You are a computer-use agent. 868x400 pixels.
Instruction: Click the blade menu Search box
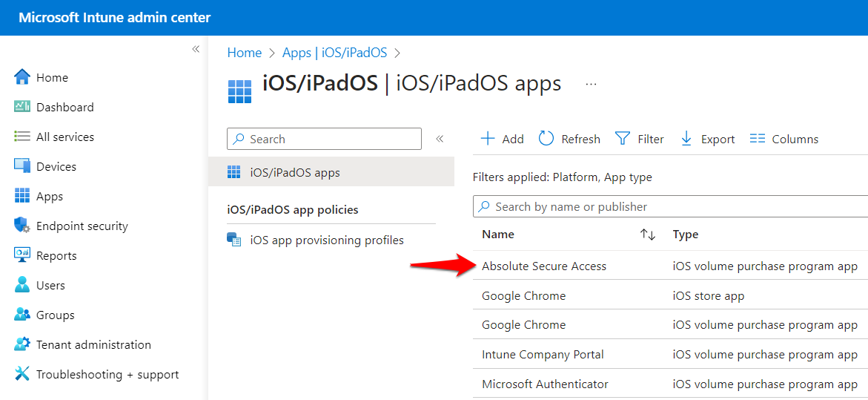pos(324,139)
